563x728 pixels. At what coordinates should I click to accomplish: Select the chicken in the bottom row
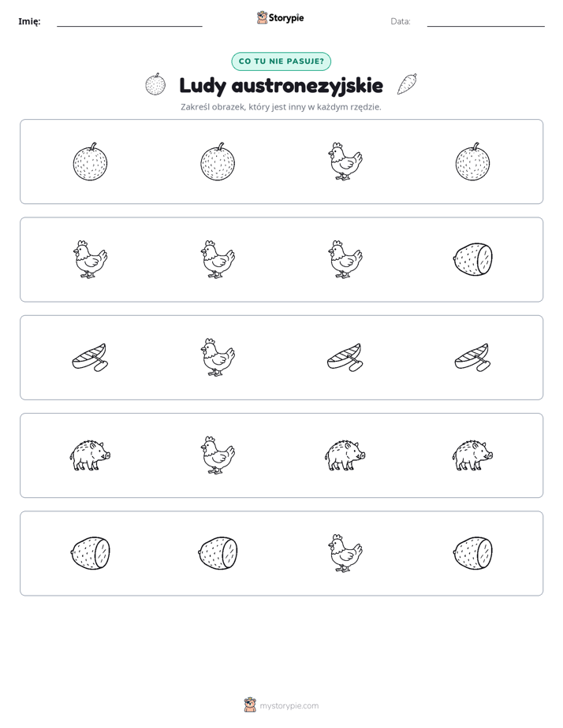pos(345,553)
